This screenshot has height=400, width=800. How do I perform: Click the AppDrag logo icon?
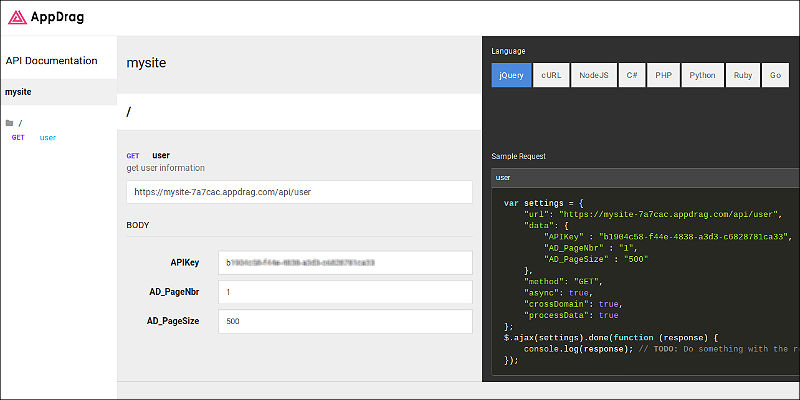[17, 16]
